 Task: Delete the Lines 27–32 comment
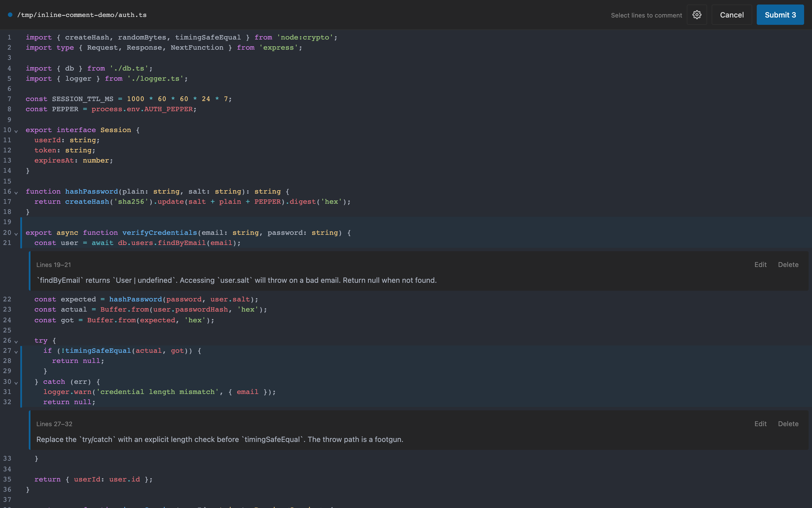788,424
